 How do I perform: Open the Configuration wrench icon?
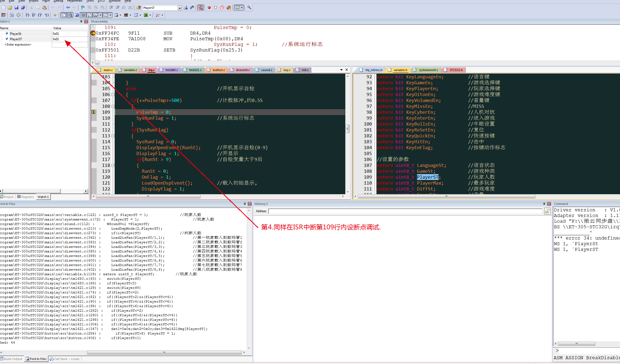[249, 8]
